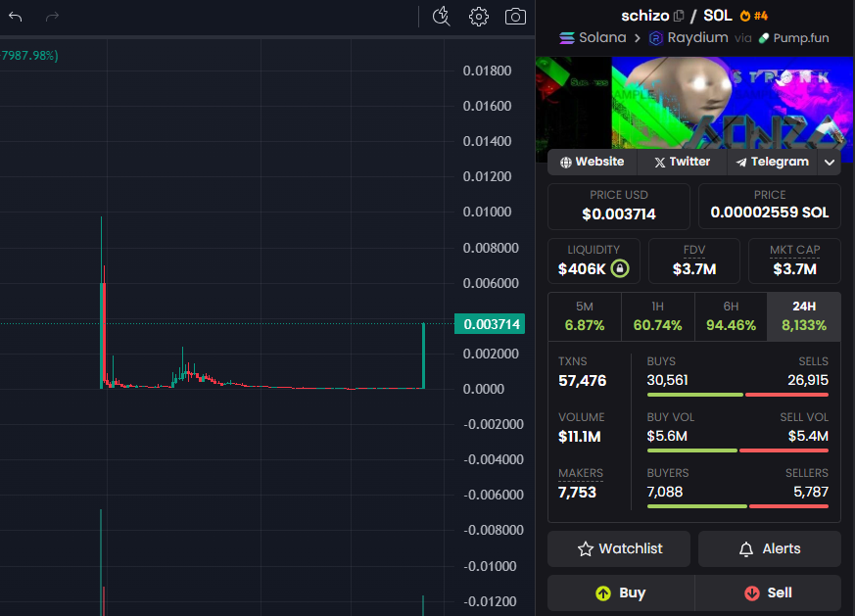
Task: Click the green Buy arrow icon
Action: click(603, 593)
